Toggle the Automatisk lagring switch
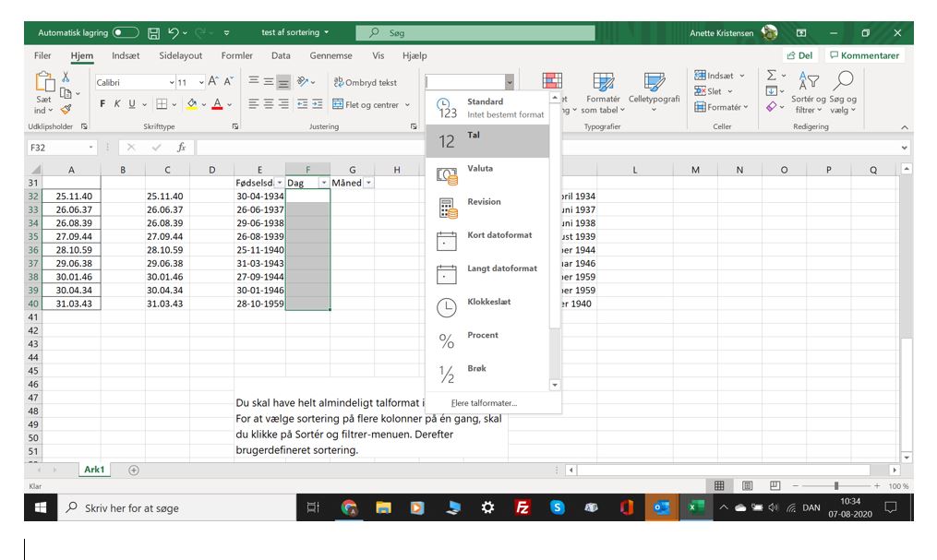This screenshot has width=937, height=560. coord(126,33)
